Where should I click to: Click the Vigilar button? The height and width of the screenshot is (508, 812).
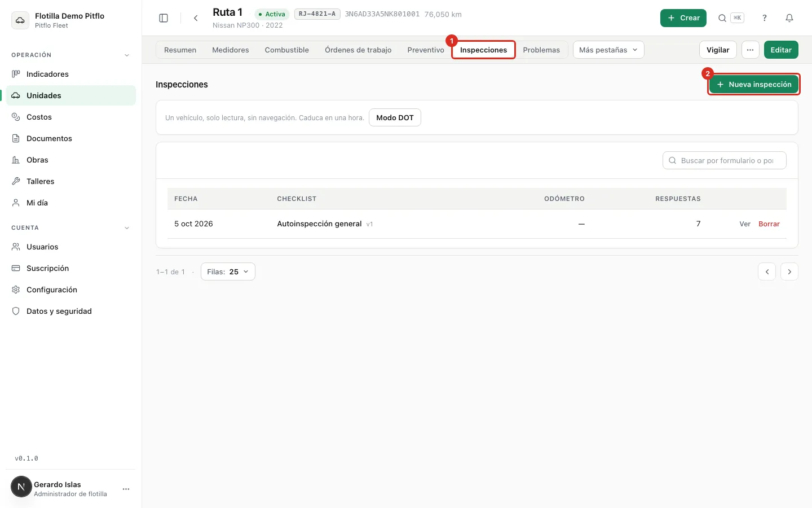(718, 50)
